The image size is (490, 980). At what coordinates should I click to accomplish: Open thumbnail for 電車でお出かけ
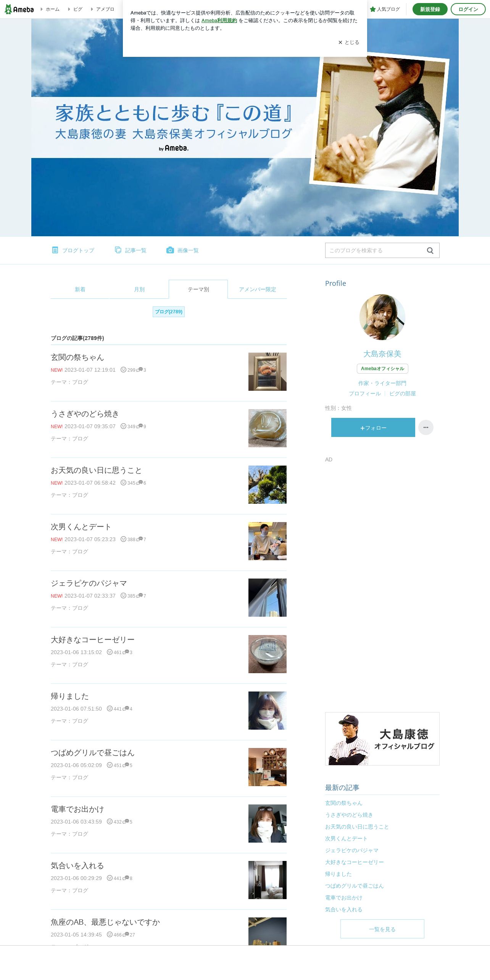click(x=268, y=824)
